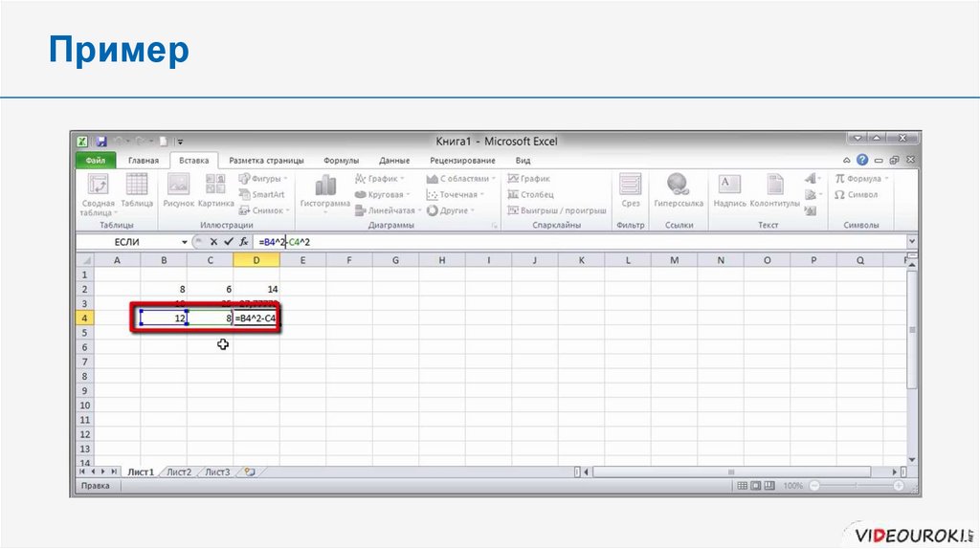The width and height of the screenshot is (980, 549).
Task: Open Другие chart types
Action: [x=451, y=210]
